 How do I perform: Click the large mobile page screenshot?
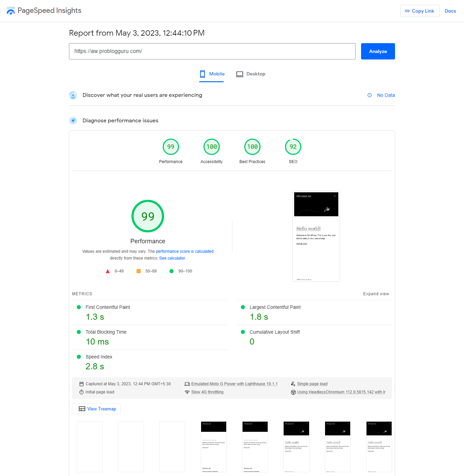click(316, 236)
